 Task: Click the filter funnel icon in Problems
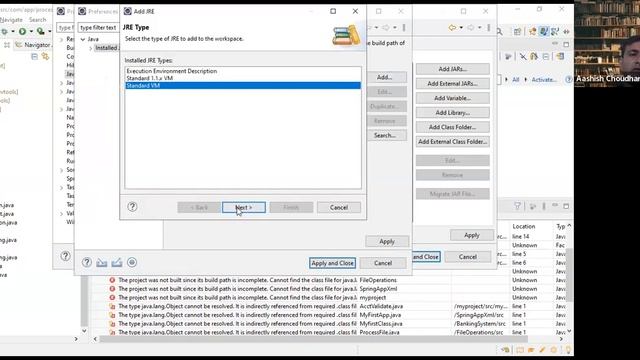(518, 207)
